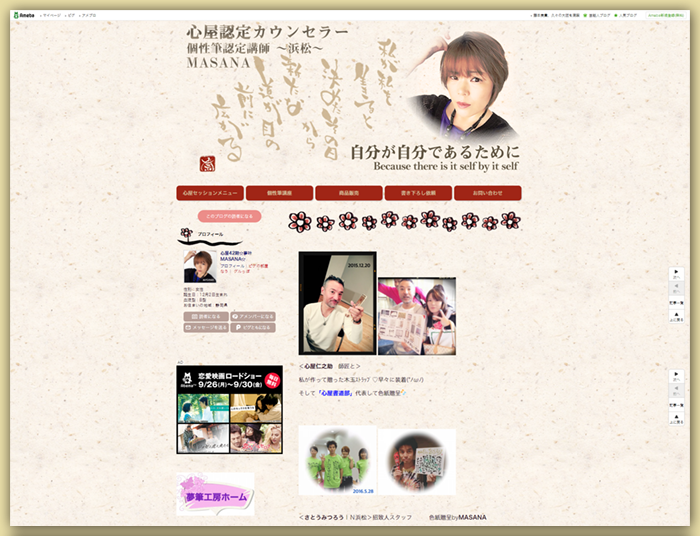Open 人気ブログ link in top bar
The height and width of the screenshot is (536, 700).
[x=628, y=15]
